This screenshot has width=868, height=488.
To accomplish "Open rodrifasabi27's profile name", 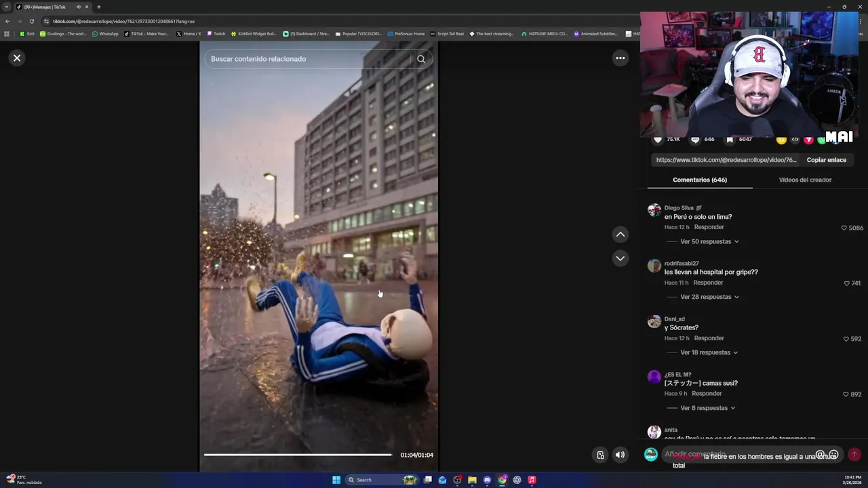I will tap(682, 264).
